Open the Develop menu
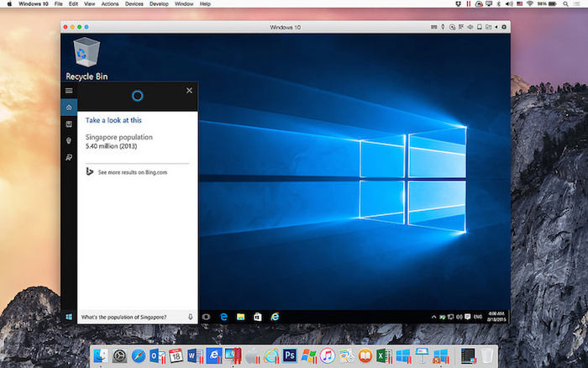Image resolution: width=588 pixels, height=368 pixels. (x=159, y=4)
